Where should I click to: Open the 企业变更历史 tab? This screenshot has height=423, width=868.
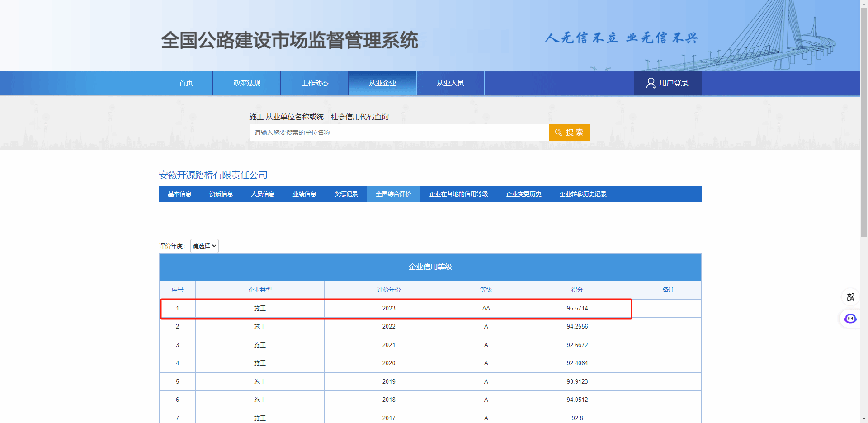524,194
